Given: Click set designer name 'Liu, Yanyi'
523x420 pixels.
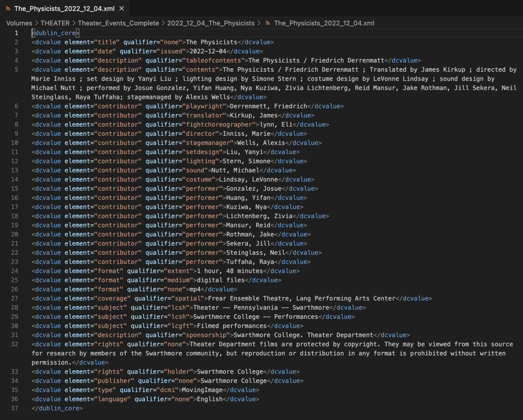Looking at the screenshot, I should (x=245, y=152).
